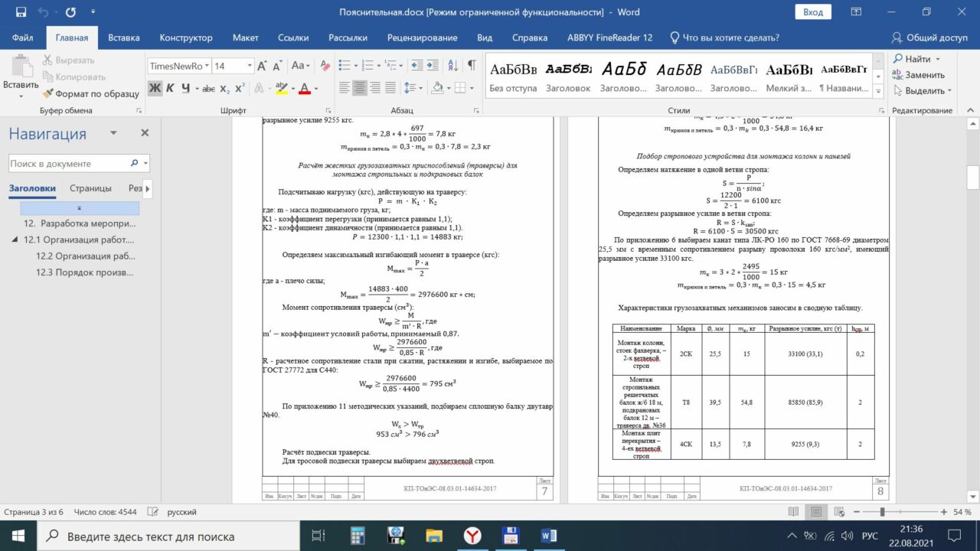Click the search magnifier in navigation pane
This screenshot has width=980, height=551.
click(x=135, y=163)
